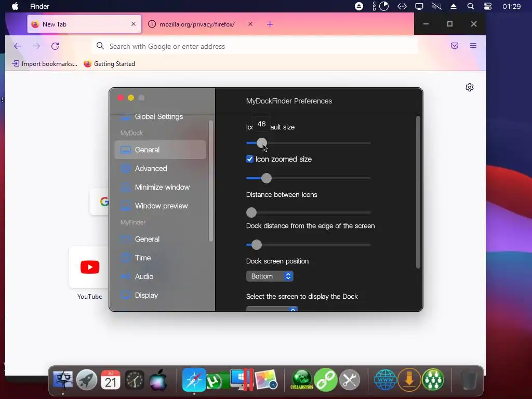532x399 pixels.
Task: Click the Icon zoomed size slider knob
Action: point(267,178)
